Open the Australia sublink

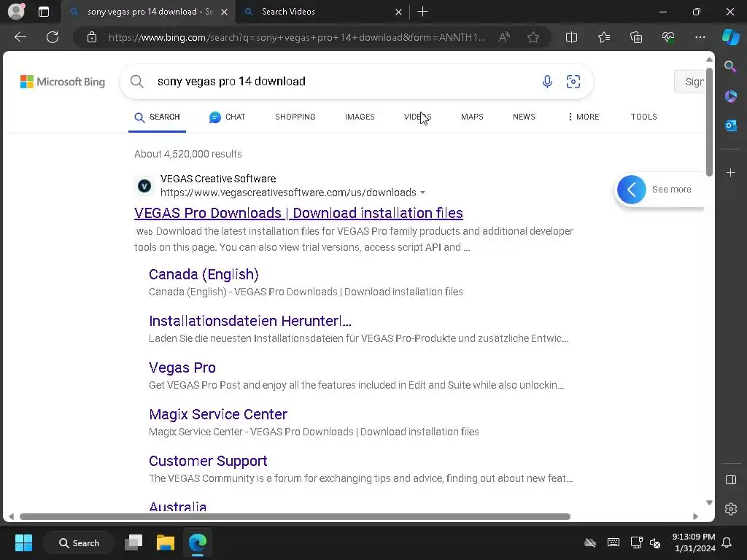[x=177, y=506]
